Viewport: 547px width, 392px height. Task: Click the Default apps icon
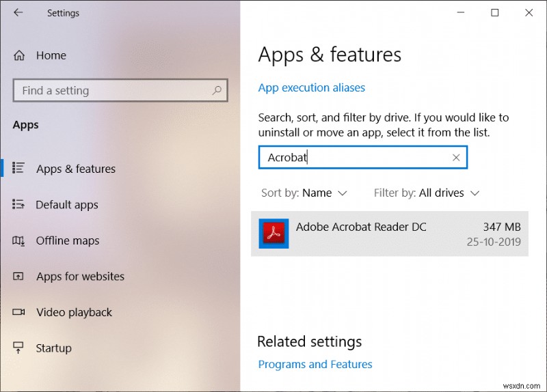tap(18, 204)
